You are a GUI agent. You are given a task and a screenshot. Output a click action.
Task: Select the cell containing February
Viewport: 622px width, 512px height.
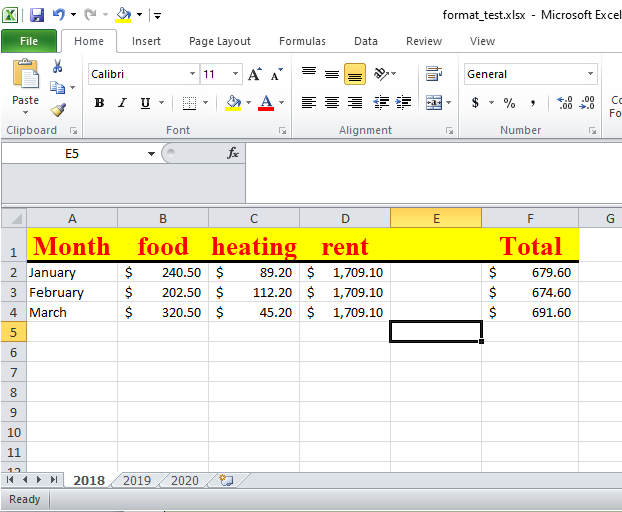[x=72, y=292]
